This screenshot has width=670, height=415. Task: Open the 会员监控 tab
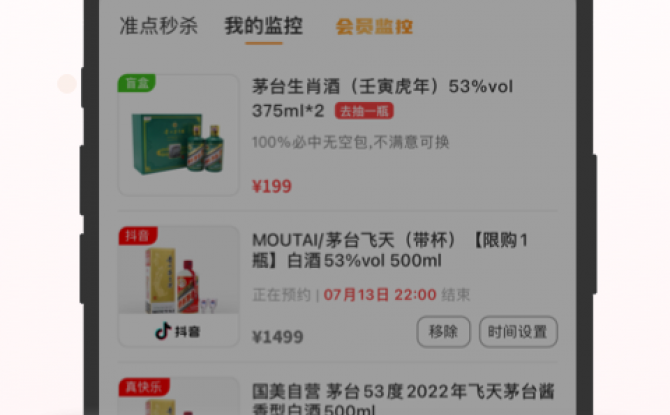[x=374, y=26]
